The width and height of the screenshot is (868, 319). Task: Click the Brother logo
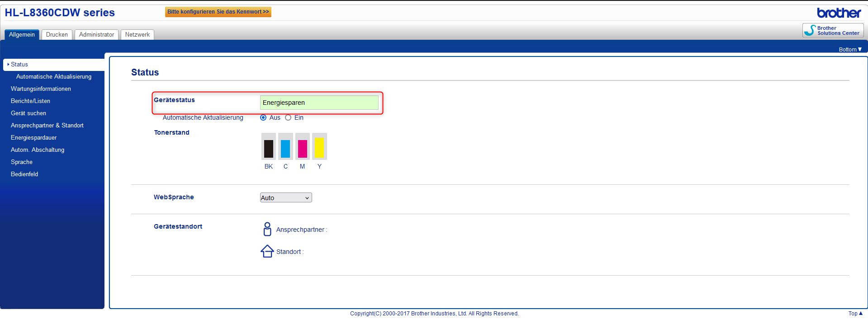(x=839, y=13)
